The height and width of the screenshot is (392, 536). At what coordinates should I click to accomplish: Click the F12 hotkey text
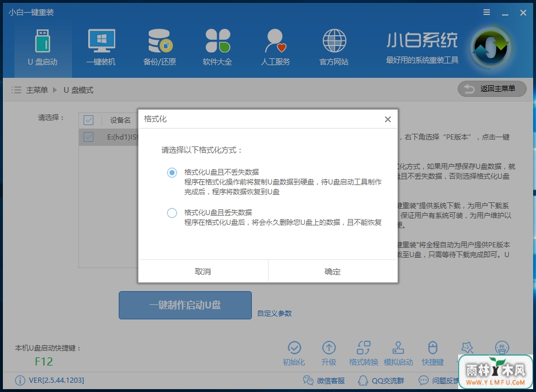click(44, 361)
